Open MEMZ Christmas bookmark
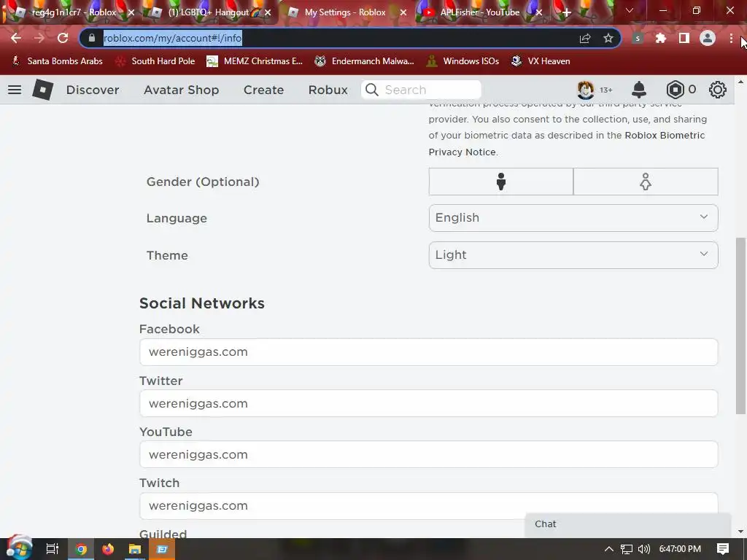Viewport: 747px width, 560px height. point(255,61)
